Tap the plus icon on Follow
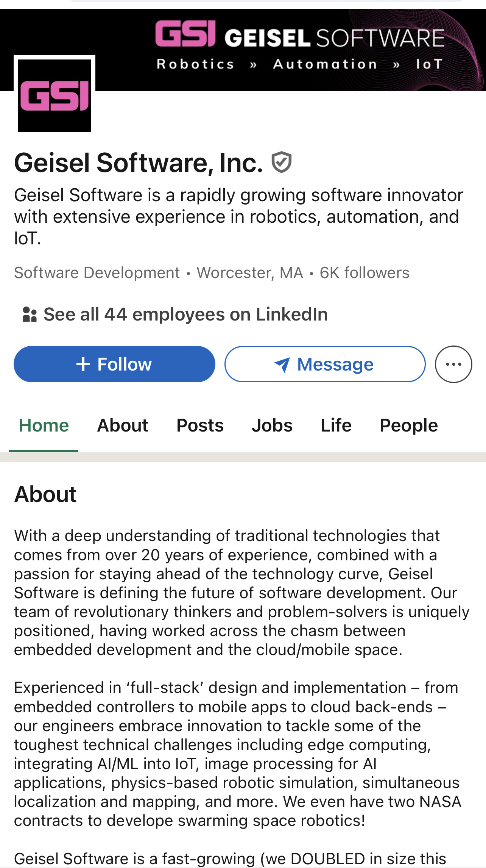Viewport: 486px width, 868px height. pyautogui.click(x=83, y=364)
